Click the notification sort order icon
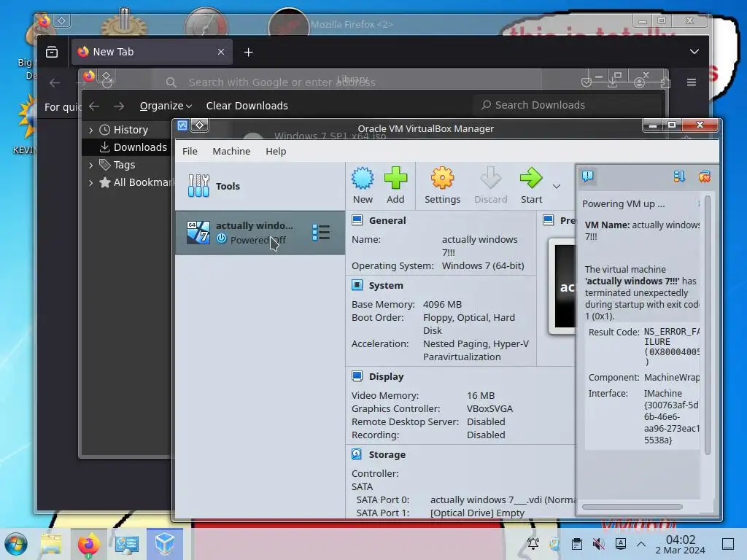This screenshot has width=747, height=560. pos(679,176)
